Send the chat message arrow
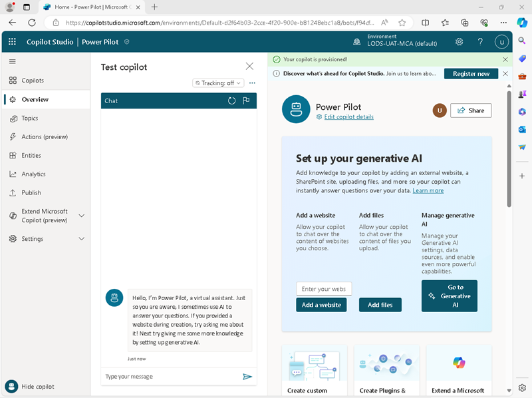Screen dimensions: 532x398 click(247, 376)
